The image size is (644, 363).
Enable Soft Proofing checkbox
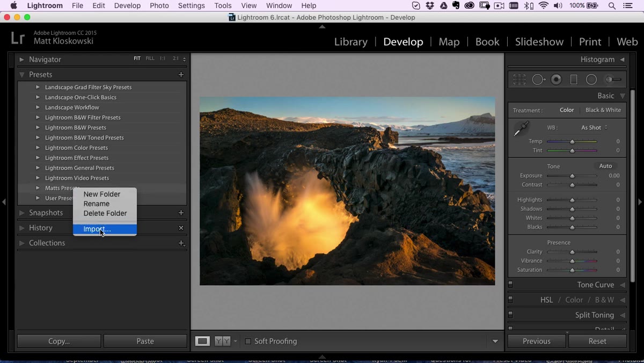click(x=248, y=341)
